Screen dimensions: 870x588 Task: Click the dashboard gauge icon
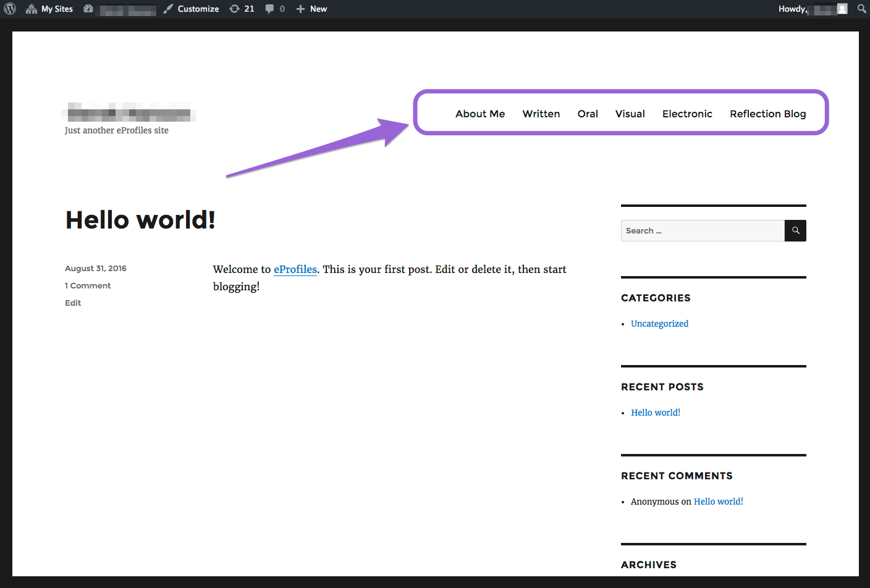click(88, 9)
